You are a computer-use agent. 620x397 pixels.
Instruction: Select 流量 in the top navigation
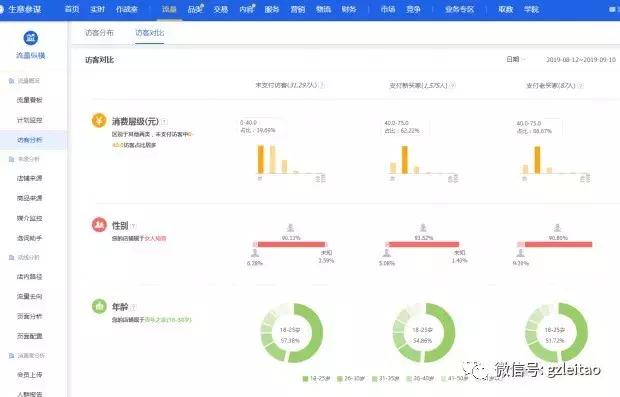click(169, 9)
